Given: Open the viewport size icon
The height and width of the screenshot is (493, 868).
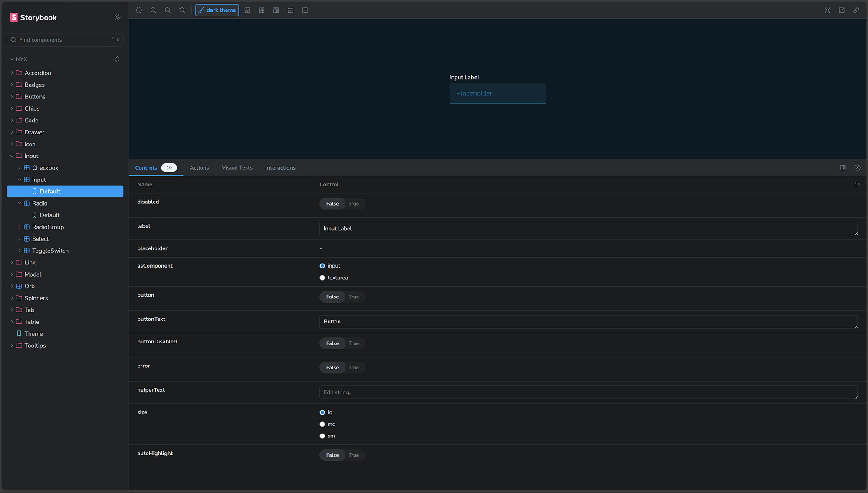Looking at the screenshot, I should point(276,10).
